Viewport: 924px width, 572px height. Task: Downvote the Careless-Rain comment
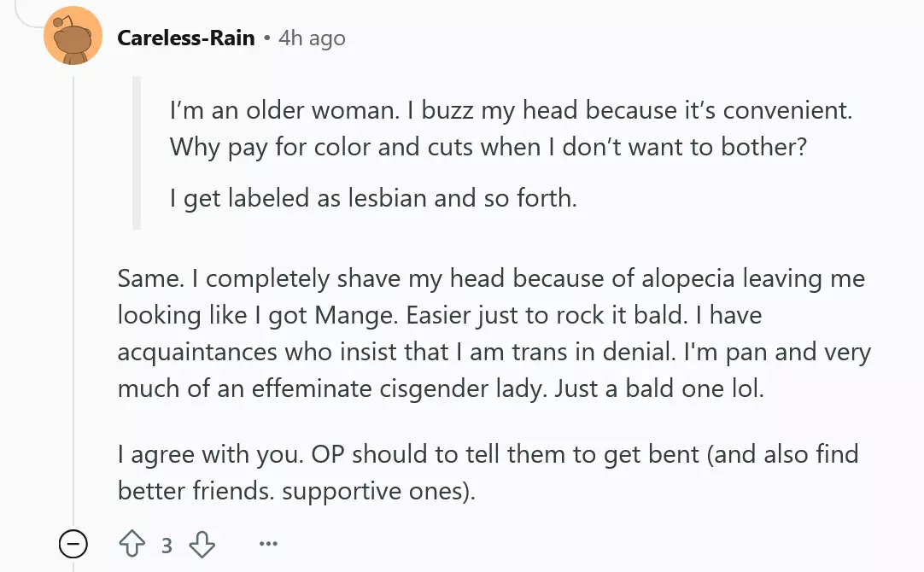(x=202, y=544)
